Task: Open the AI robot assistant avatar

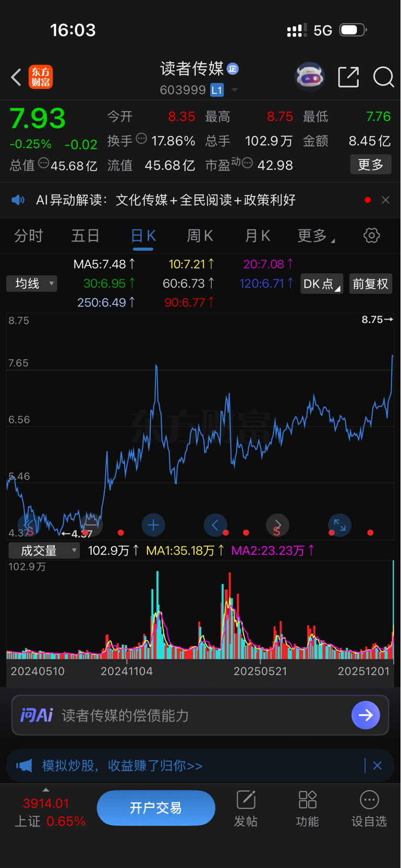Action: pos(310,77)
